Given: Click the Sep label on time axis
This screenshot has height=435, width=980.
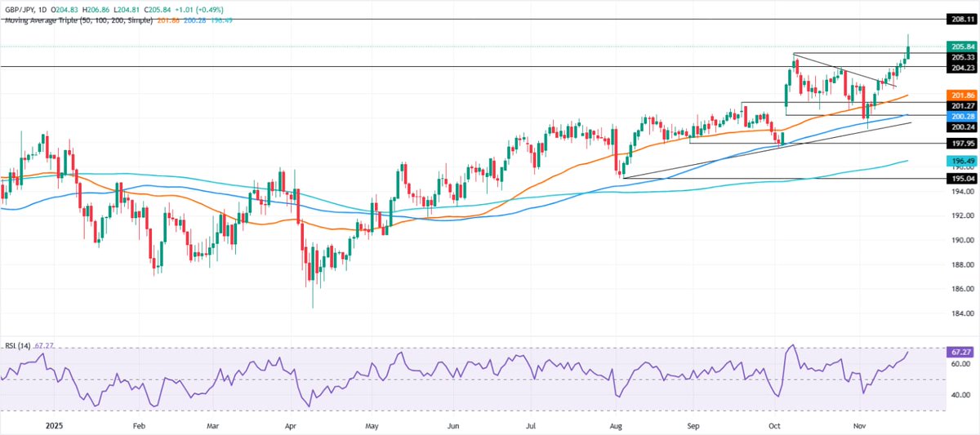Looking at the screenshot, I should click(x=693, y=426).
